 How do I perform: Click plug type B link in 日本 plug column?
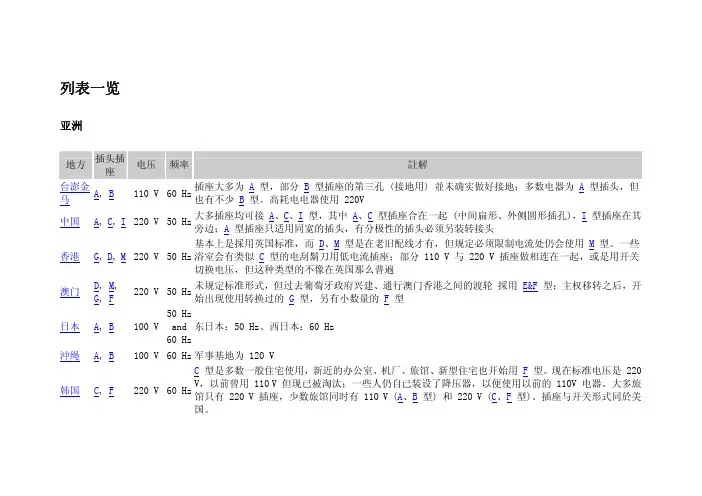(x=110, y=326)
